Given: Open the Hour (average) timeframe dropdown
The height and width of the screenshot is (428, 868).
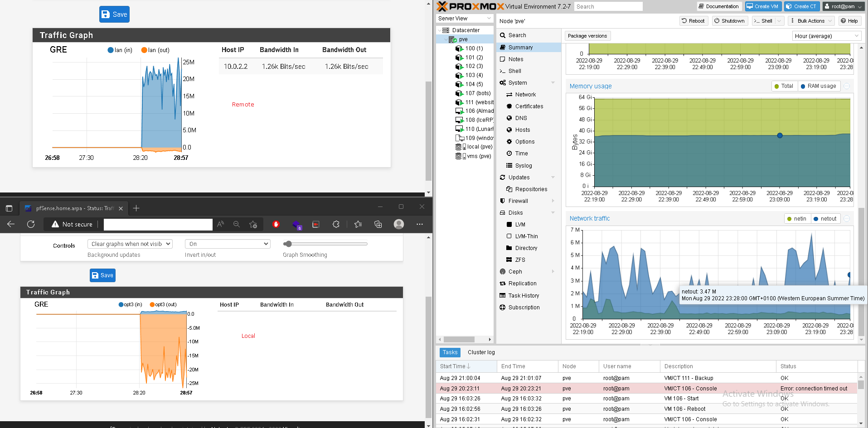Looking at the screenshot, I should pyautogui.click(x=827, y=36).
